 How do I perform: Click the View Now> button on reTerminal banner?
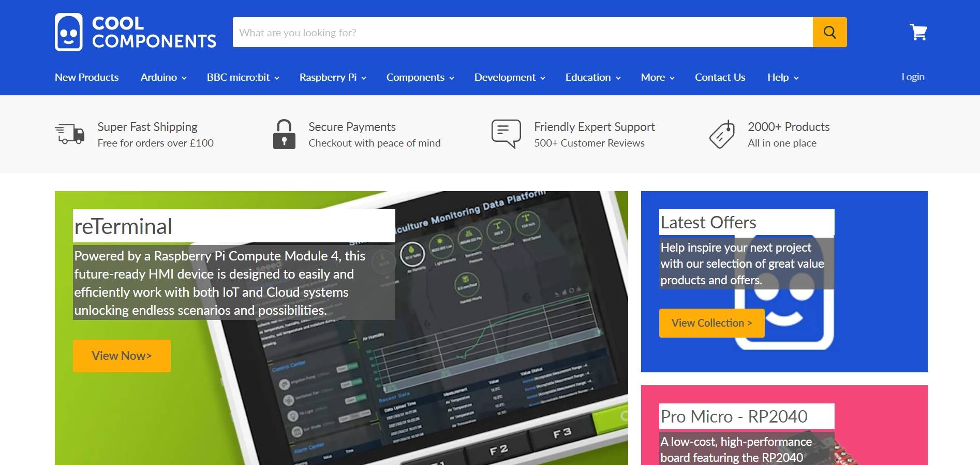(122, 356)
